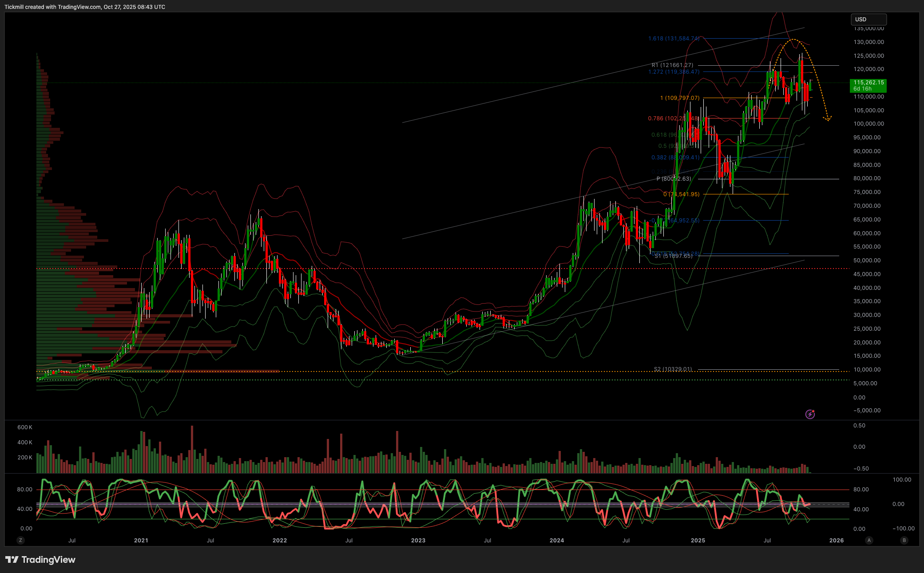Click the Z timezone button
This screenshot has height=573, width=924.
[x=20, y=540]
